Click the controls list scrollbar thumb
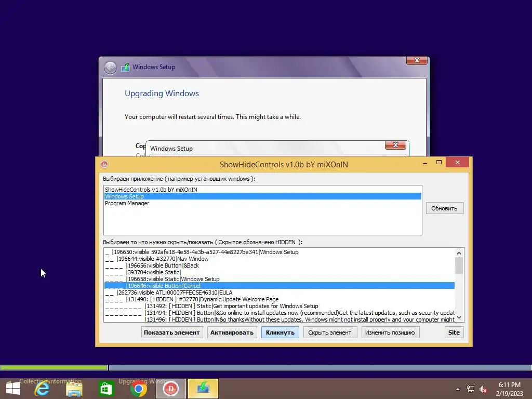 pyautogui.click(x=459, y=265)
